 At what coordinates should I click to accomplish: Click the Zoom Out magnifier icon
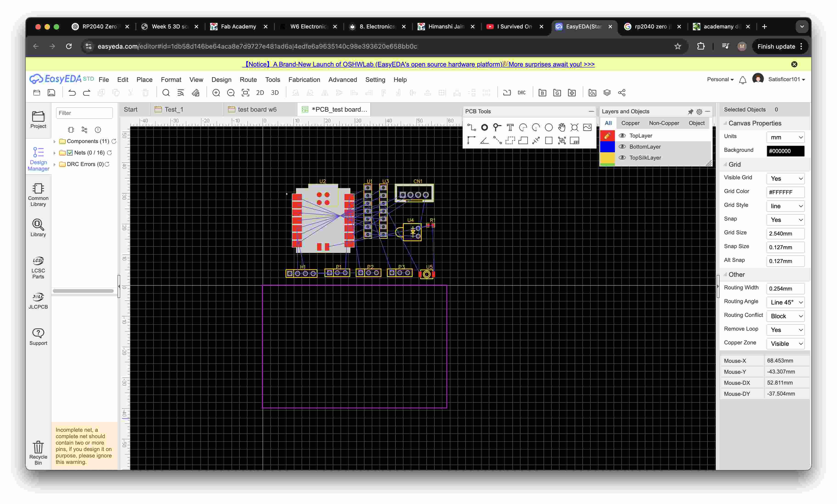click(231, 93)
